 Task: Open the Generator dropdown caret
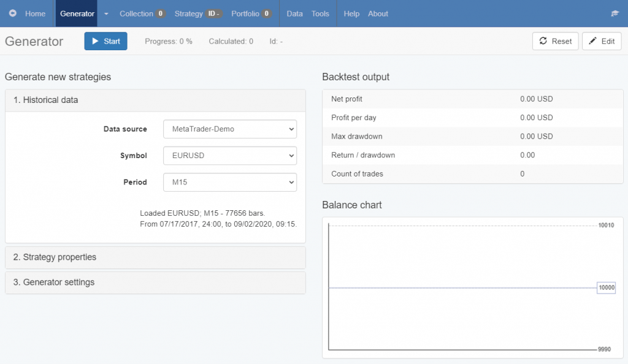click(106, 13)
